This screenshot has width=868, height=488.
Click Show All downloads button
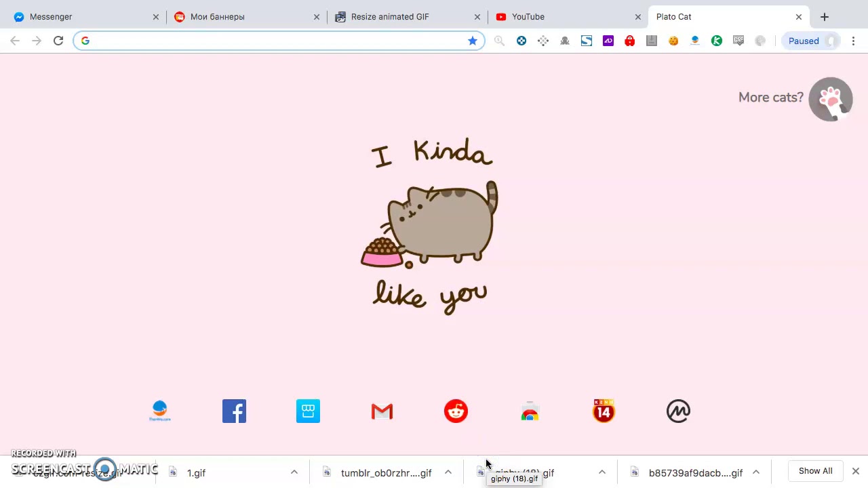point(815,471)
